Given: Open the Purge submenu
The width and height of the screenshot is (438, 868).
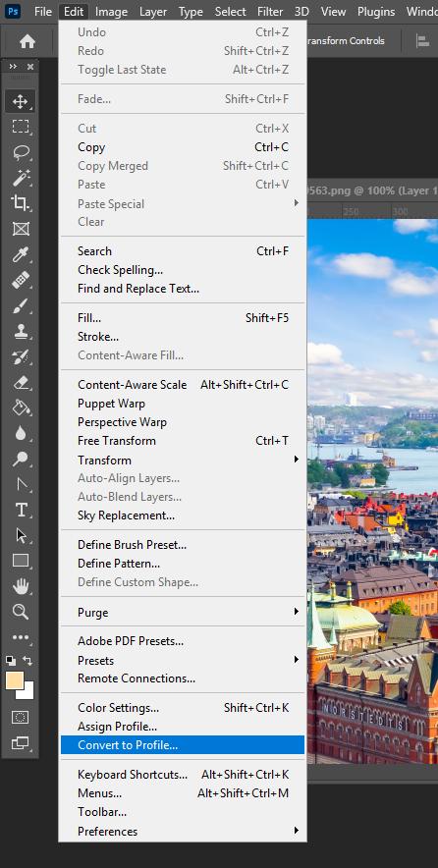Looking at the screenshot, I should point(183,613).
